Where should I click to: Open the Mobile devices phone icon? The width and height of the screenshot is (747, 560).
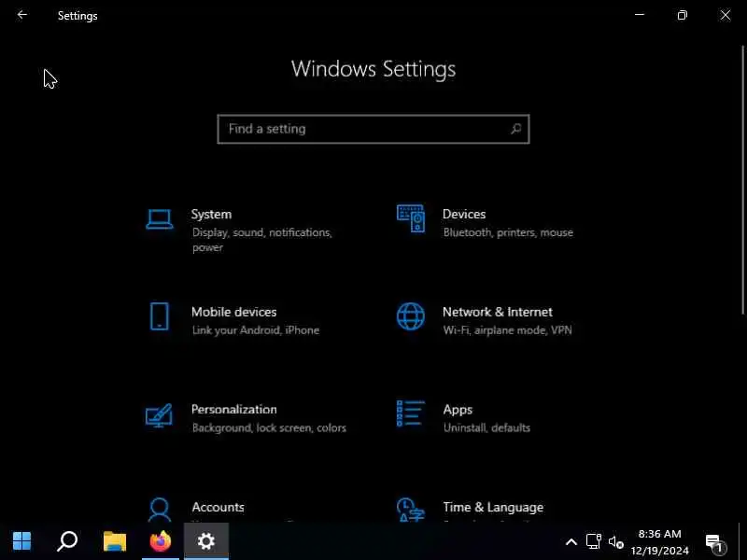coord(159,316)
